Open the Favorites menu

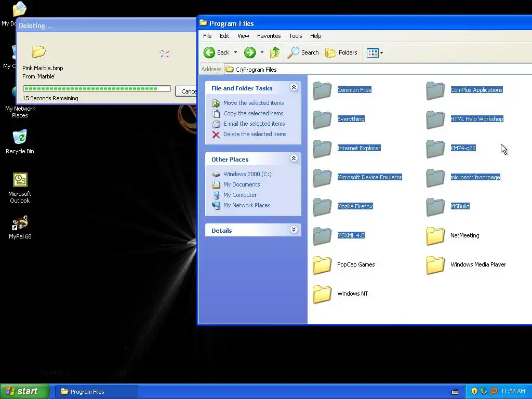point(269,36)
